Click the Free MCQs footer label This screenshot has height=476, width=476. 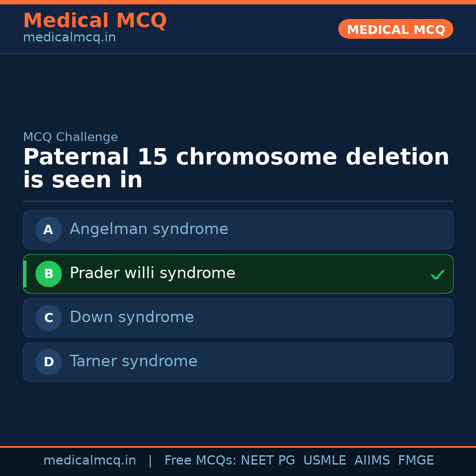(200, 461)
